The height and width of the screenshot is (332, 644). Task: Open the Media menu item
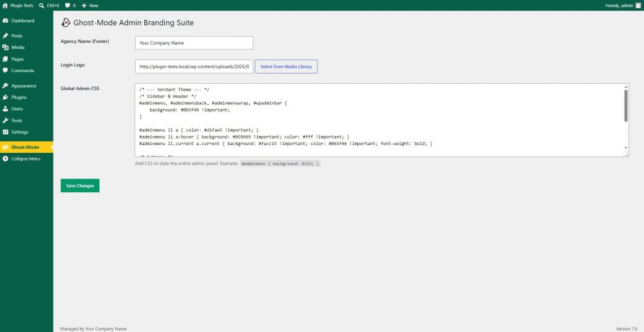(x=26, y=47)
